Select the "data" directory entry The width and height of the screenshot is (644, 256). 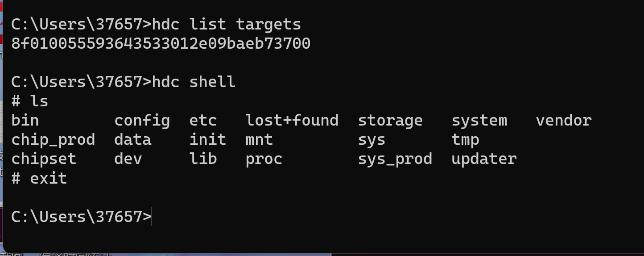click(132, 140)
